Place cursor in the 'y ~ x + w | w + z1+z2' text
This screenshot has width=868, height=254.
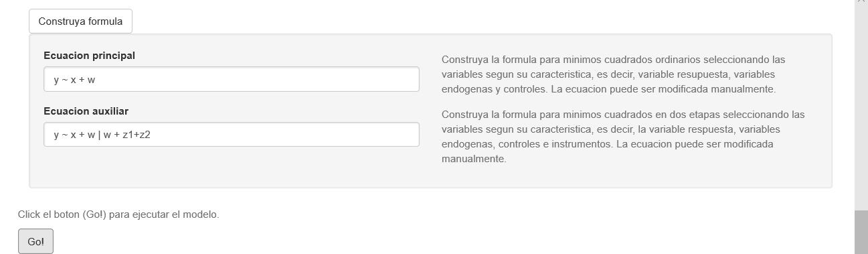(102, 134)
